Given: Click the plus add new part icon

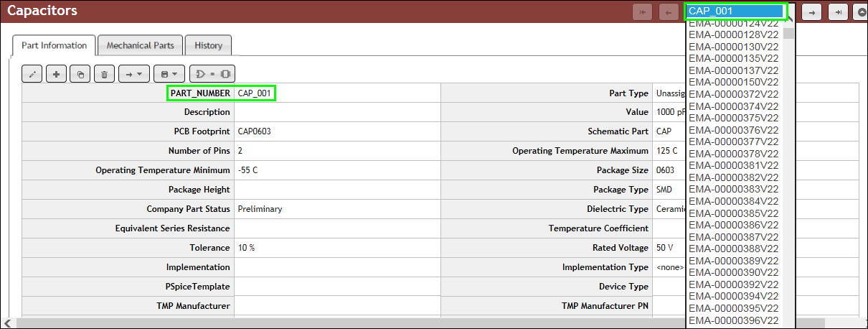Looking at the screenshot, I should tap(57, 73).
